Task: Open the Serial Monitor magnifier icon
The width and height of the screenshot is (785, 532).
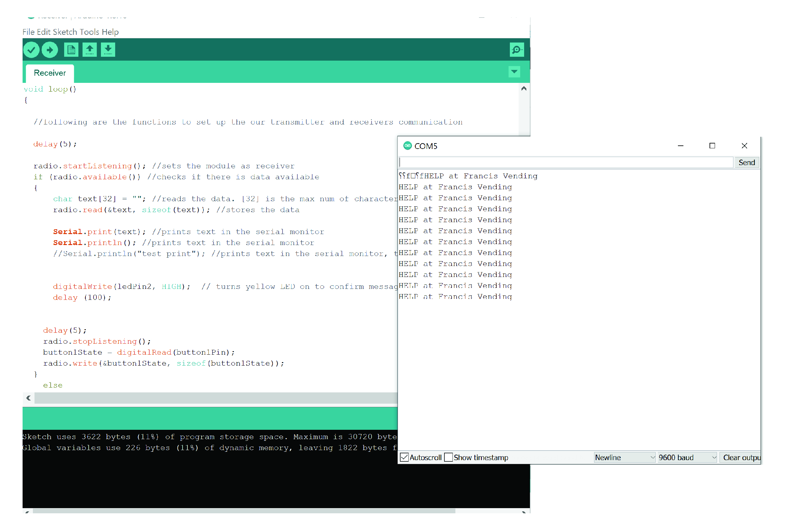Action: coord(516,50)
